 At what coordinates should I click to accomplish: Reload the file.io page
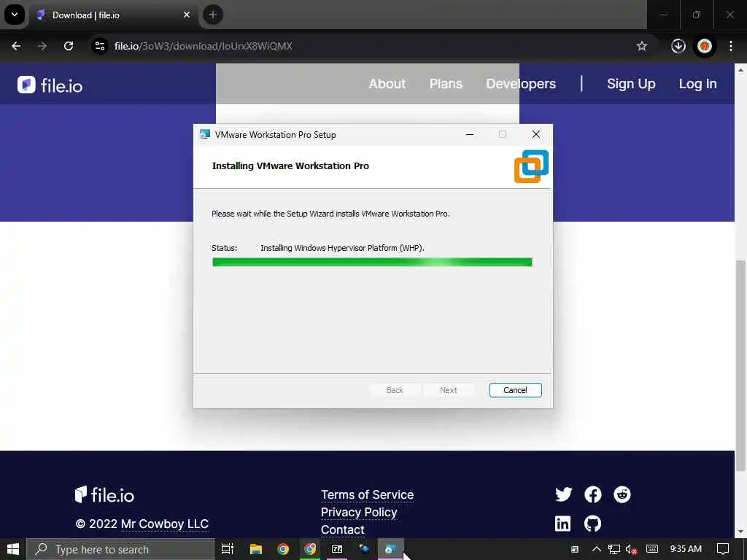coord(69,46)
